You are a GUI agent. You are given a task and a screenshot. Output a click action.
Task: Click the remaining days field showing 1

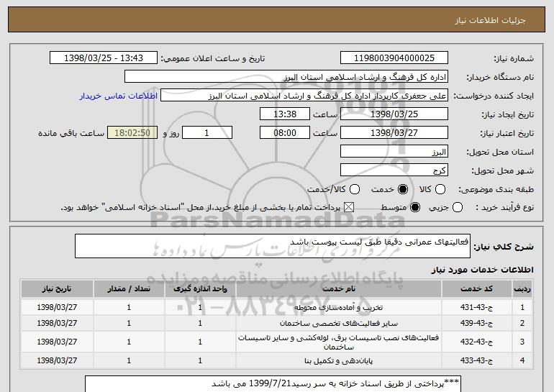tap(207, 133)
